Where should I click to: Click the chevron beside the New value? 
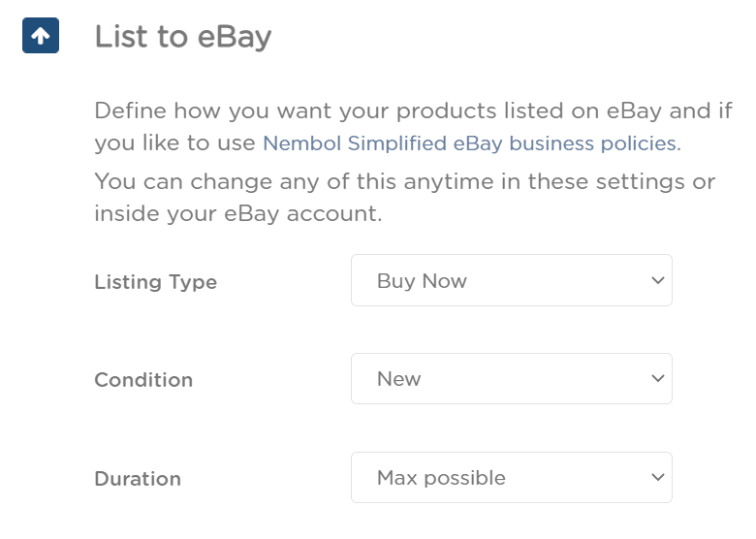658,378
